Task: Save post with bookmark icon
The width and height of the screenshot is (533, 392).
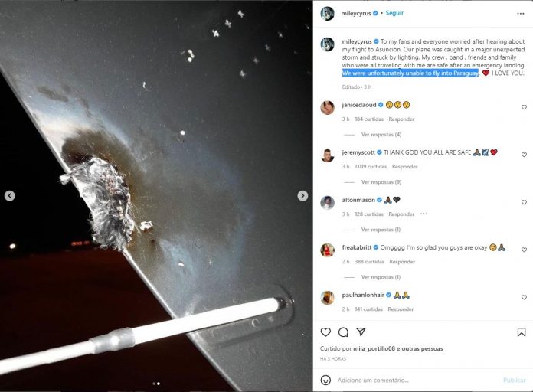Action: click(522, 332)
